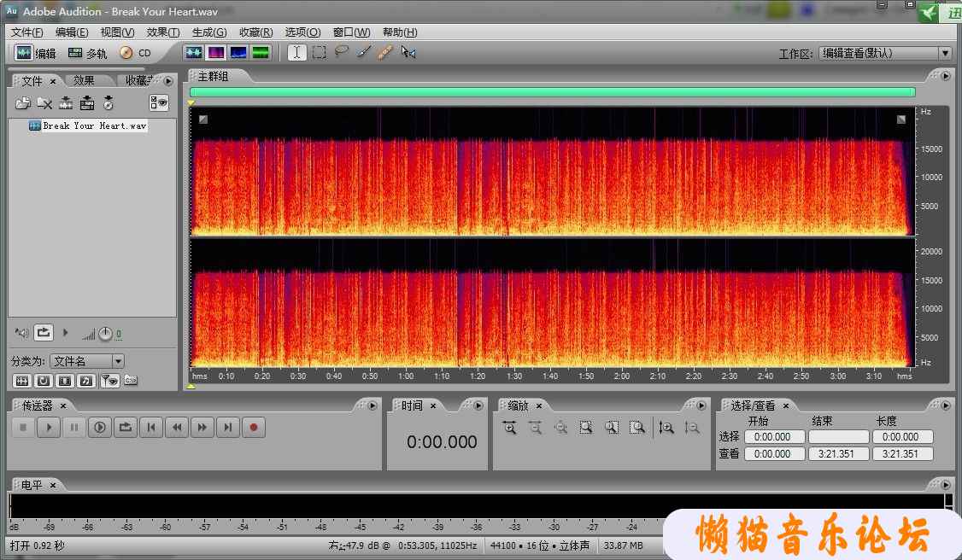Open the 效果(T) menu
This screenshot has width=962, height=560.
pos(162,32)
